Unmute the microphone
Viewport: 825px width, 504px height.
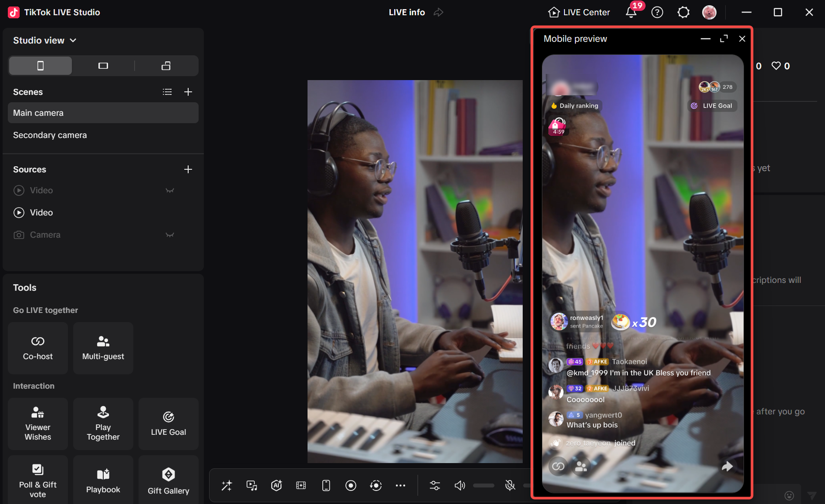[x=510, y=486]
